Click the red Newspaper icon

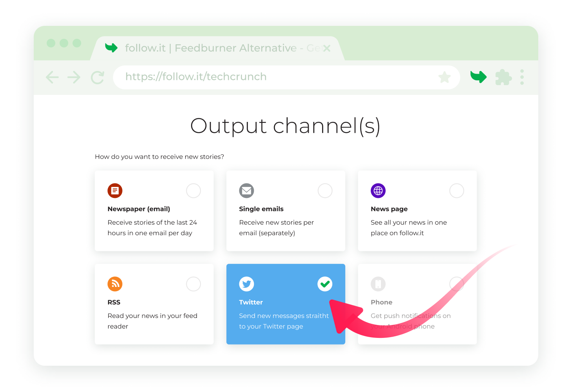pos(115,191)
